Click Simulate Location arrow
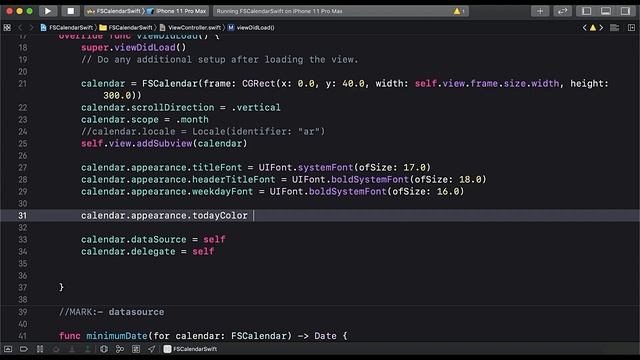Screen dimensions: 640x360 coord(151,349)
